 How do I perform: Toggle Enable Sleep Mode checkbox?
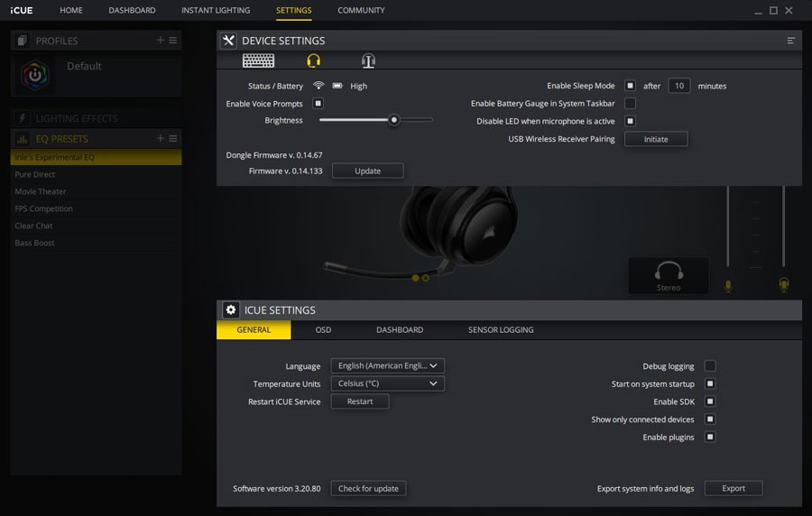coord(630,86)
